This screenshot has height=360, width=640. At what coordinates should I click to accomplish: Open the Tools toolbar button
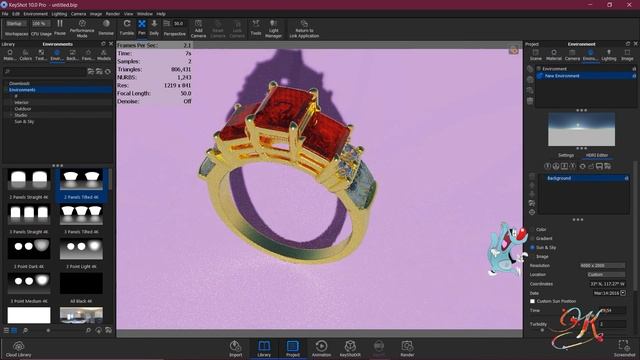click(x=256, y=27)
